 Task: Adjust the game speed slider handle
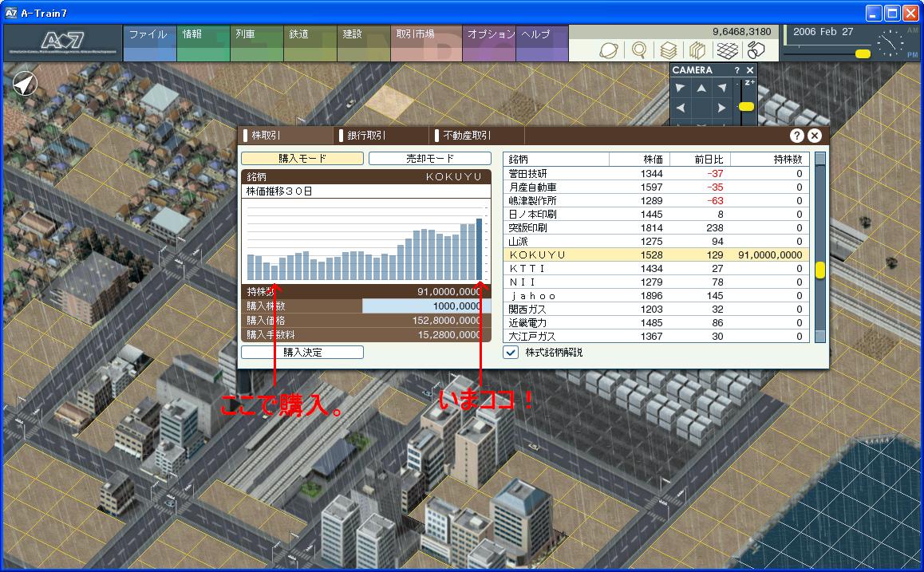[863, 53]
